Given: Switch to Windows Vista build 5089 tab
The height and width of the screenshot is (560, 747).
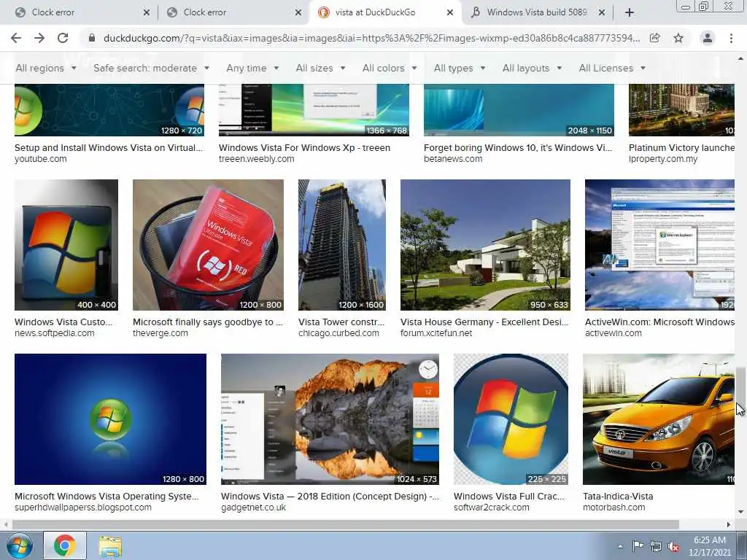Looking at the screenshot, I should tap(537, 12).
